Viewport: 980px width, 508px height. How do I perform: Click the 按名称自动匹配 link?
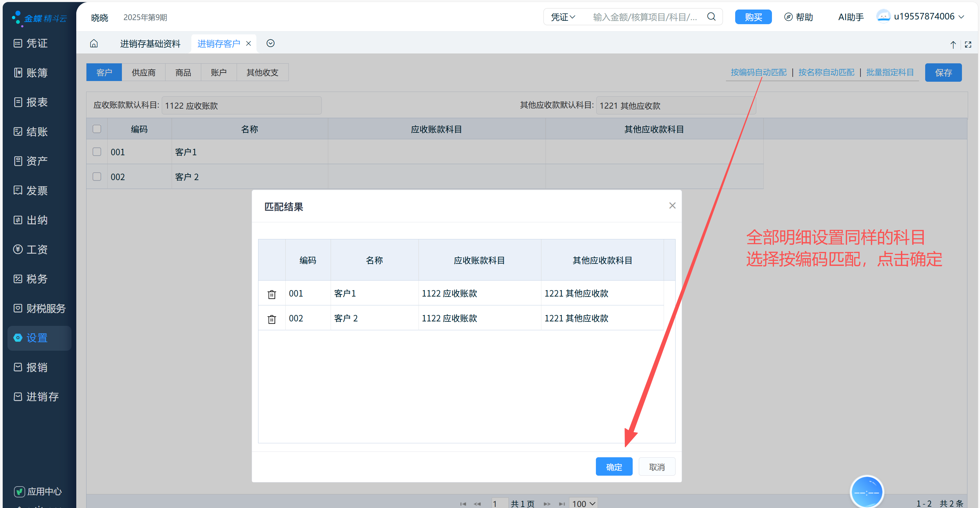(x=826, y=72)
